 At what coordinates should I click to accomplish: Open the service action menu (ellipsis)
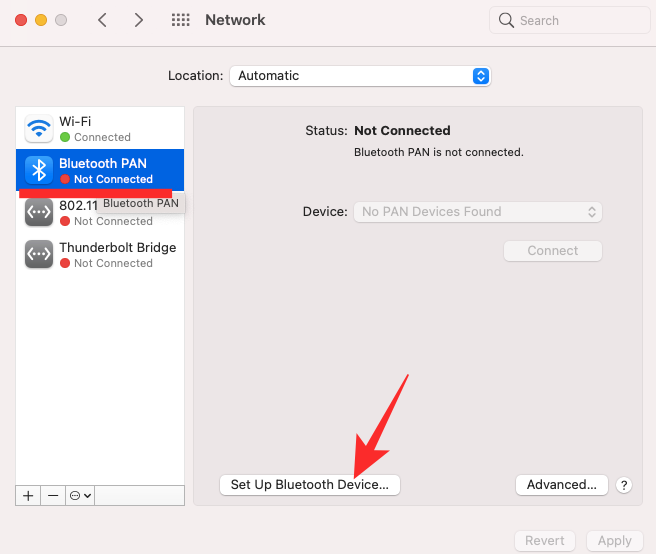coord(80,496)
